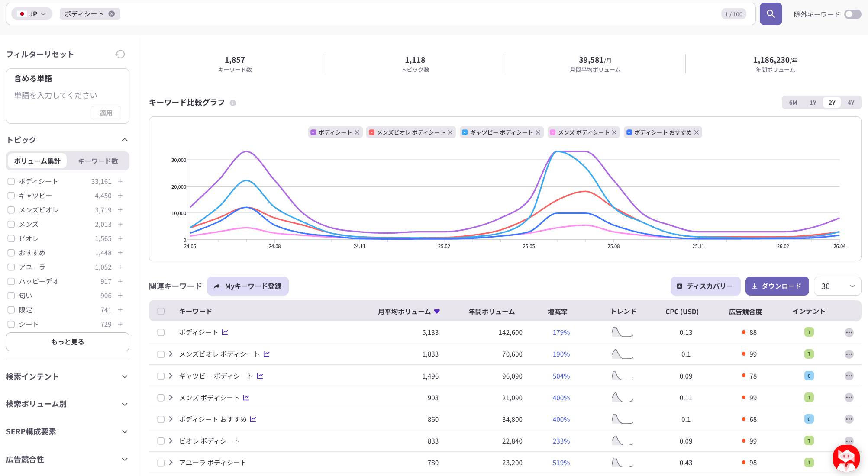Viewport: 868px width, 476px height.
Task: Check the ボディシート topic checkbox
Action: coord(11,181)
